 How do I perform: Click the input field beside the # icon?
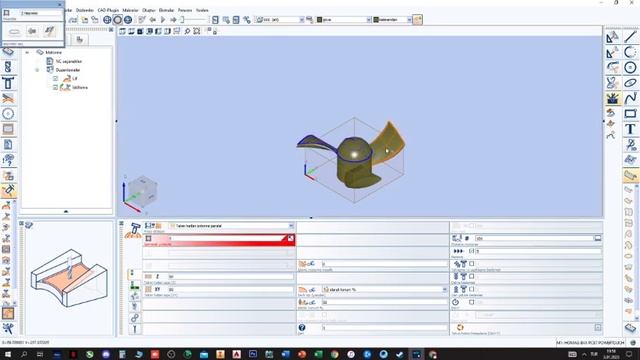point(534,238)
